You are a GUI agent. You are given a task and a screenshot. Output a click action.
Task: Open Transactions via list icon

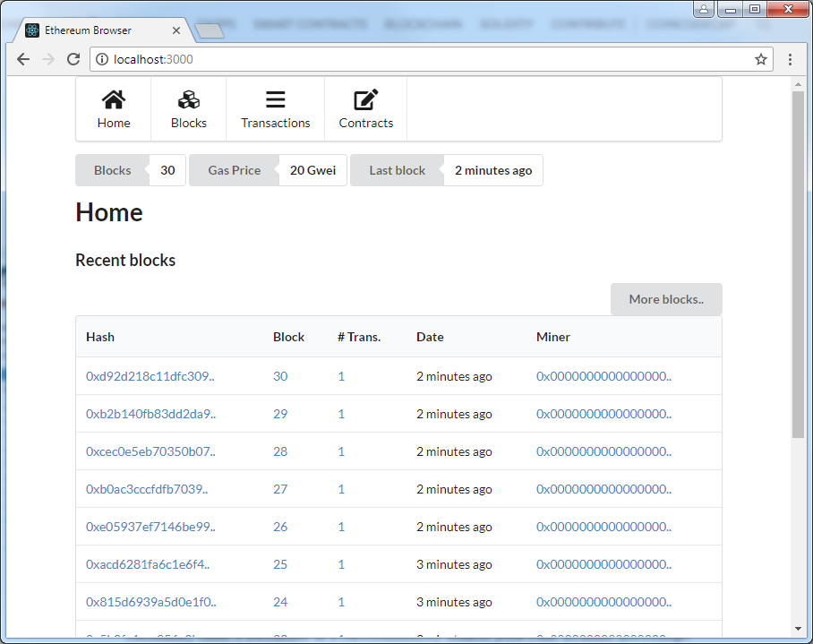(275, 99)
